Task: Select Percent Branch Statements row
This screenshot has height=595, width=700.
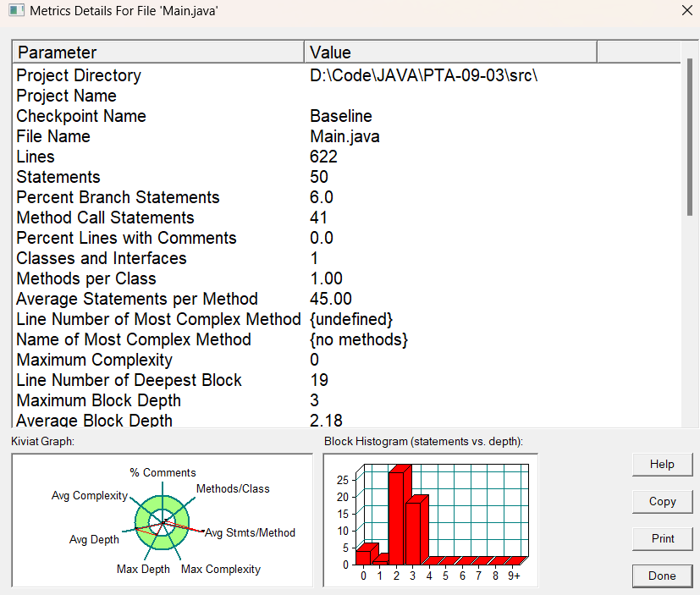Action: tap(346, 197)
